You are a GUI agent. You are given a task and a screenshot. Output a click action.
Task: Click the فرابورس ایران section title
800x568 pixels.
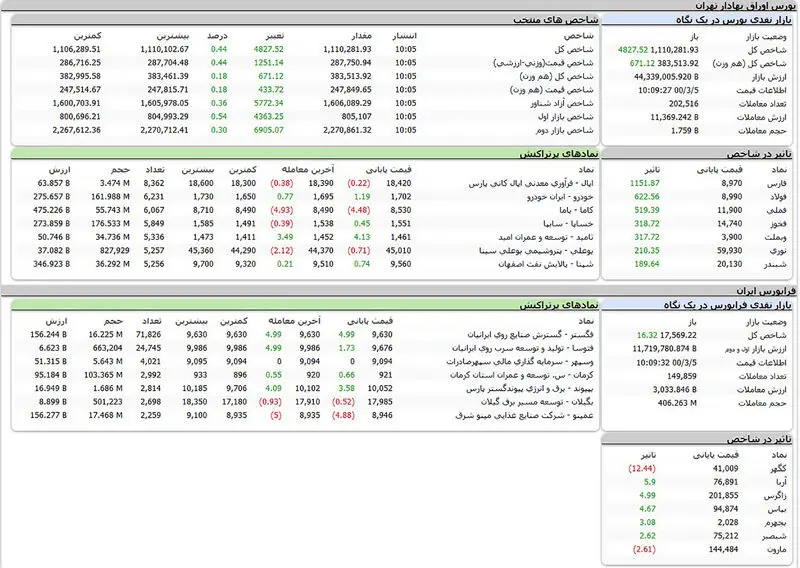tap(766, 291)
